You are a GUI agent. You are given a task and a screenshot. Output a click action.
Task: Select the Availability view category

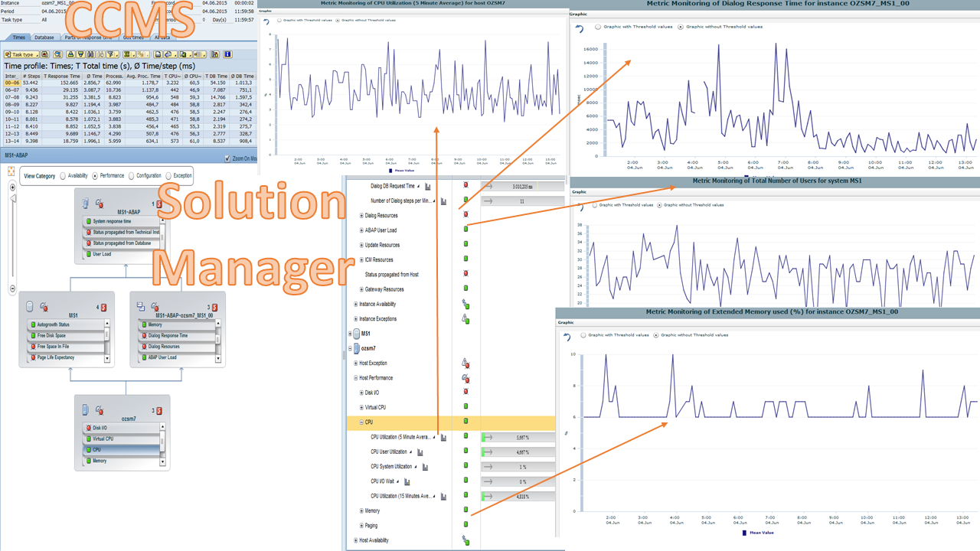(x=63, y=175)
